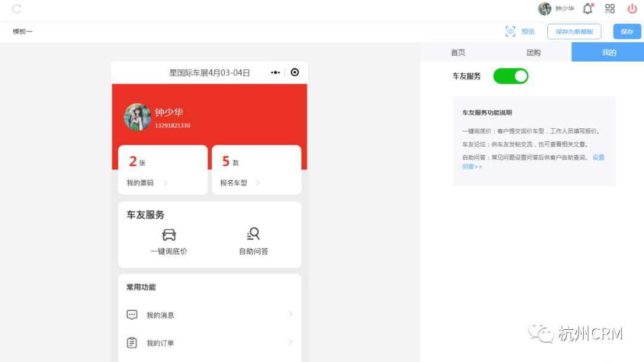The width and height of the screenshot is (644, 362).
Task: Click the 预览 link
Action: 528,32
